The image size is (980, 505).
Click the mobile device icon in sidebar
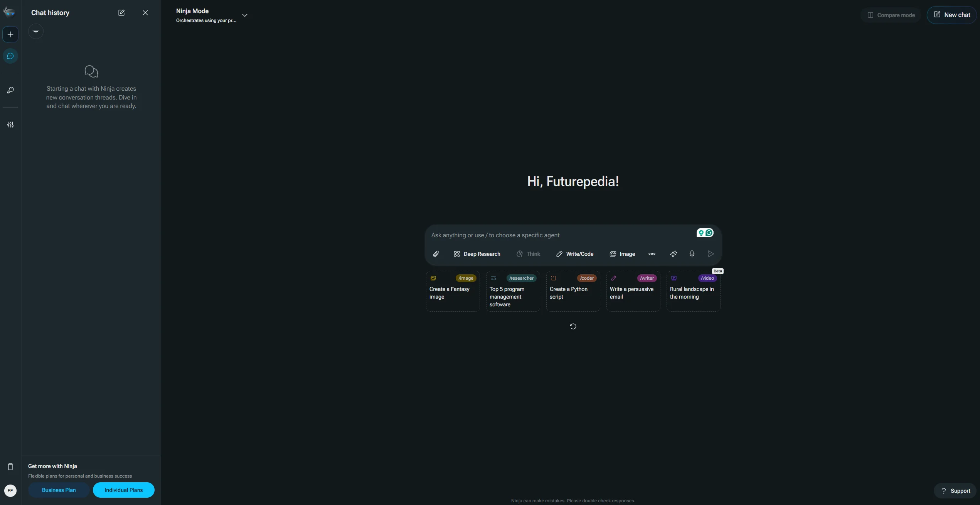point(10,467)
